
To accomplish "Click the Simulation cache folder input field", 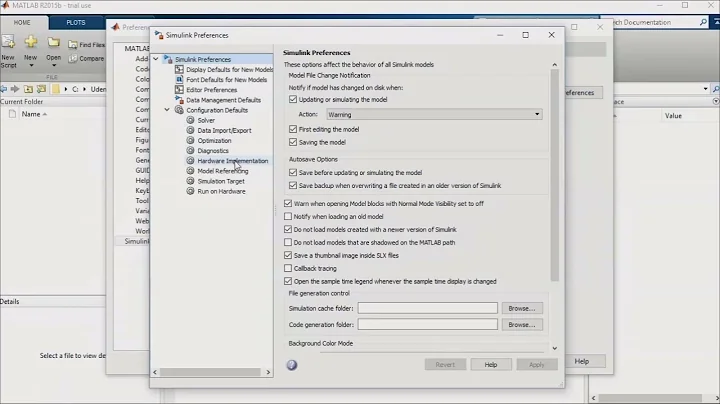I will point(428,308).
